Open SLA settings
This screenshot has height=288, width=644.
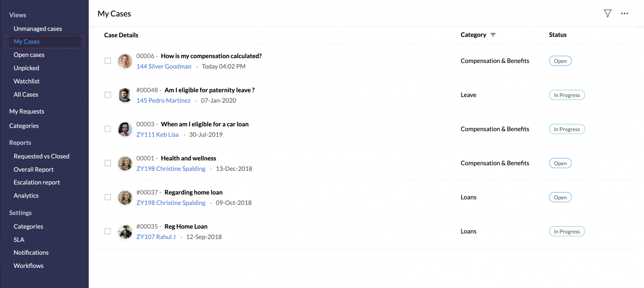tap(19, 240)
